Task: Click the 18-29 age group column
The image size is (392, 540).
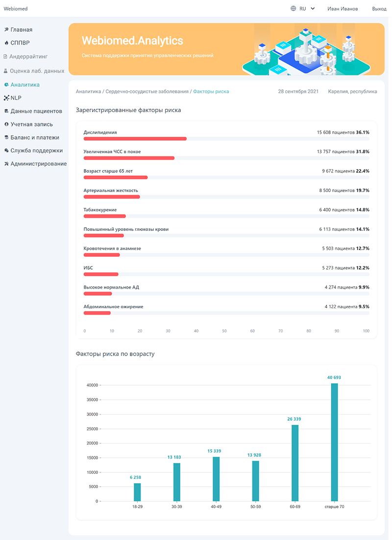Action: (137, 492)
